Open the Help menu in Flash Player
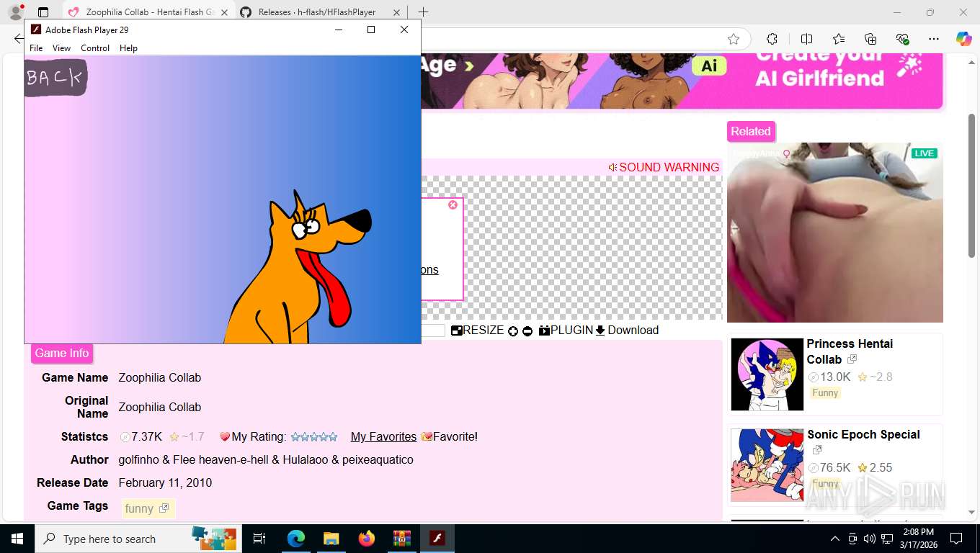The image size is (980, 553). (x=128, y=48)
